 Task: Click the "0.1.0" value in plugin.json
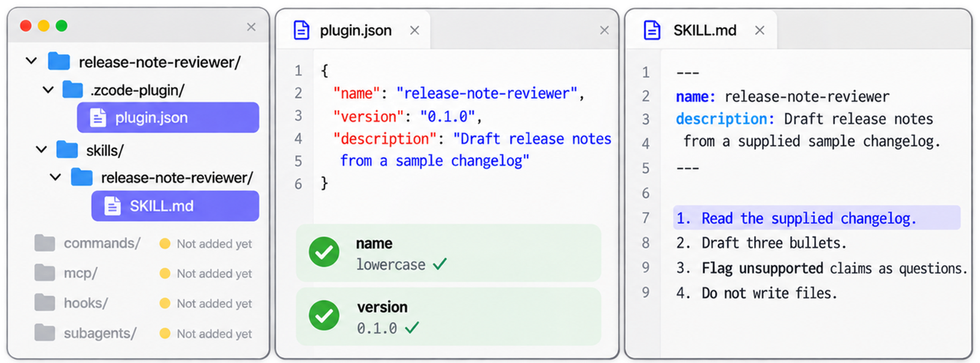coord(448,116)
